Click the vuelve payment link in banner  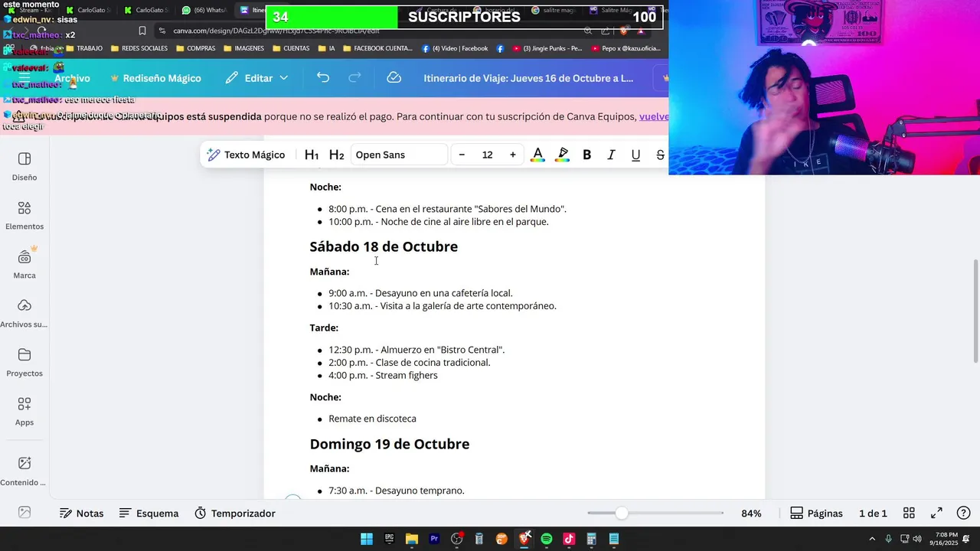pos(654,116)
